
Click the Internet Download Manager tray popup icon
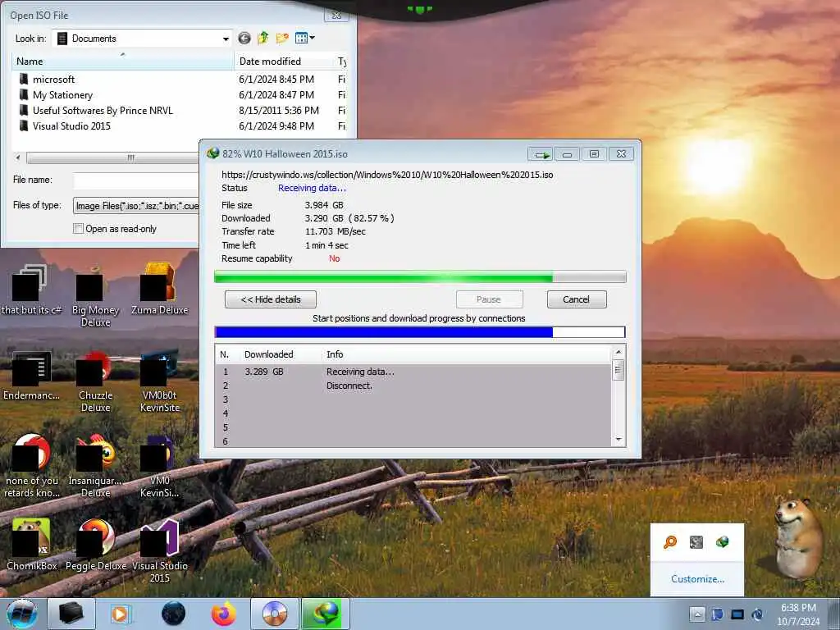click(x=722, y=542)
